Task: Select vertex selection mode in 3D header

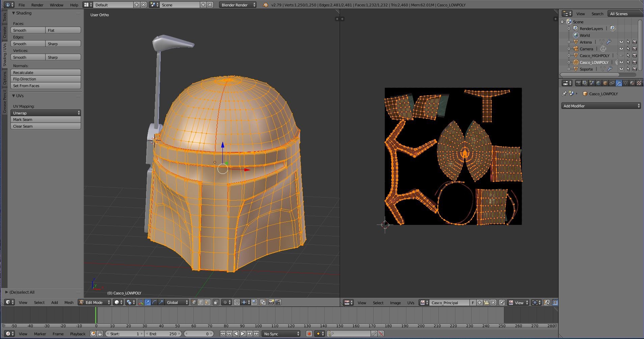Action: click(x=194, y=303)
